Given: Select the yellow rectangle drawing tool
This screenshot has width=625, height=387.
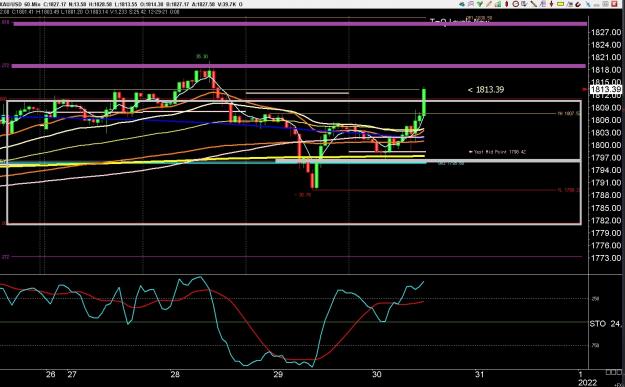Looking at the screenshot, I should (x=560, y=4).
